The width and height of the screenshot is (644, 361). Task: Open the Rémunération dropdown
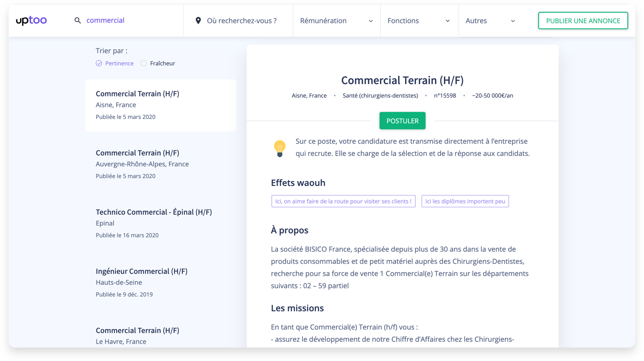337,20
